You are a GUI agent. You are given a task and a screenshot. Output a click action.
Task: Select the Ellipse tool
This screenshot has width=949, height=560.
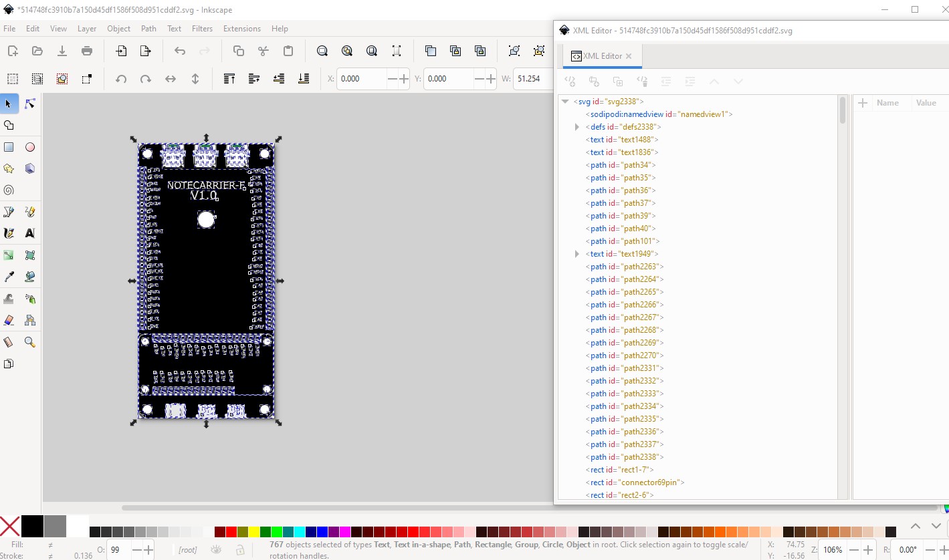(x=30, y=147)
